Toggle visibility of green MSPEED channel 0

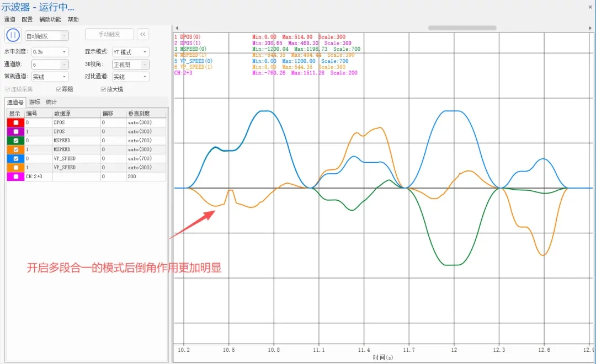[x=16, y=141]
